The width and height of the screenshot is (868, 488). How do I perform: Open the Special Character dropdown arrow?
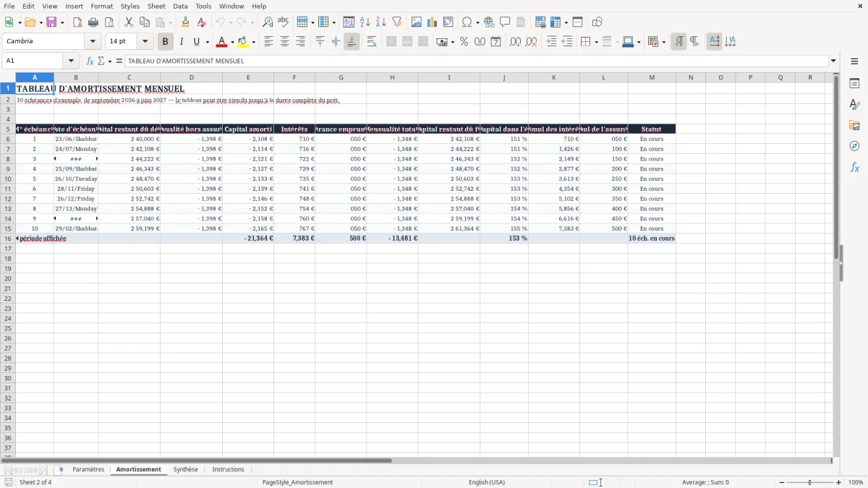tap(477, 22)
